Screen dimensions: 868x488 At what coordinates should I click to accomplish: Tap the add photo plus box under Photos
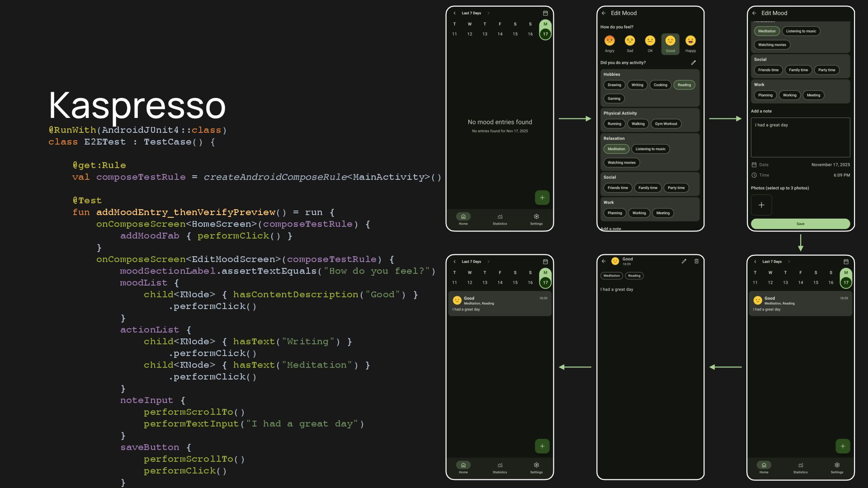point(761,205)
